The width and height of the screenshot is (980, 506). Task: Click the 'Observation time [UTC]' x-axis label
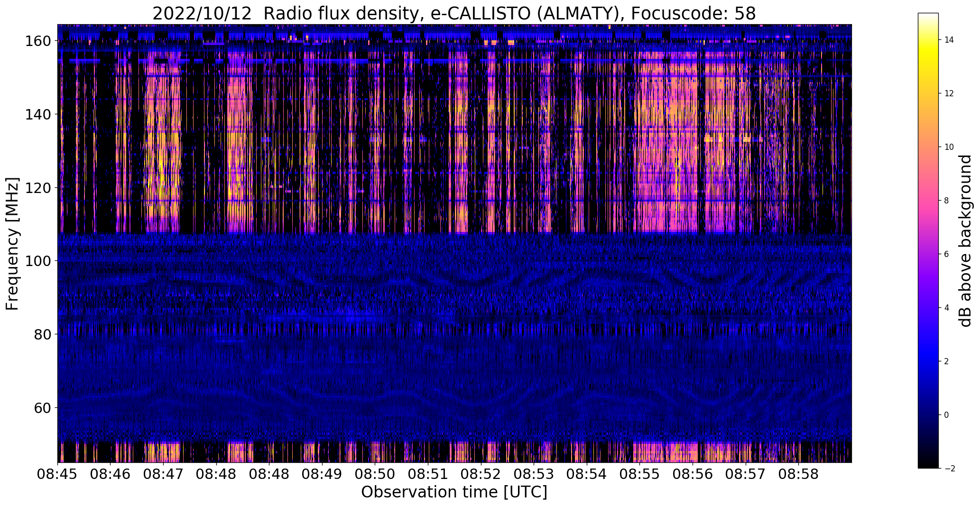tap(454, 492)
